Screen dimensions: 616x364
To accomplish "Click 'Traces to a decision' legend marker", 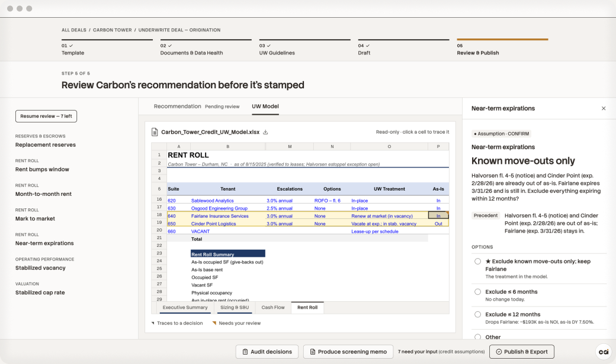I will [x=153, y=323].
